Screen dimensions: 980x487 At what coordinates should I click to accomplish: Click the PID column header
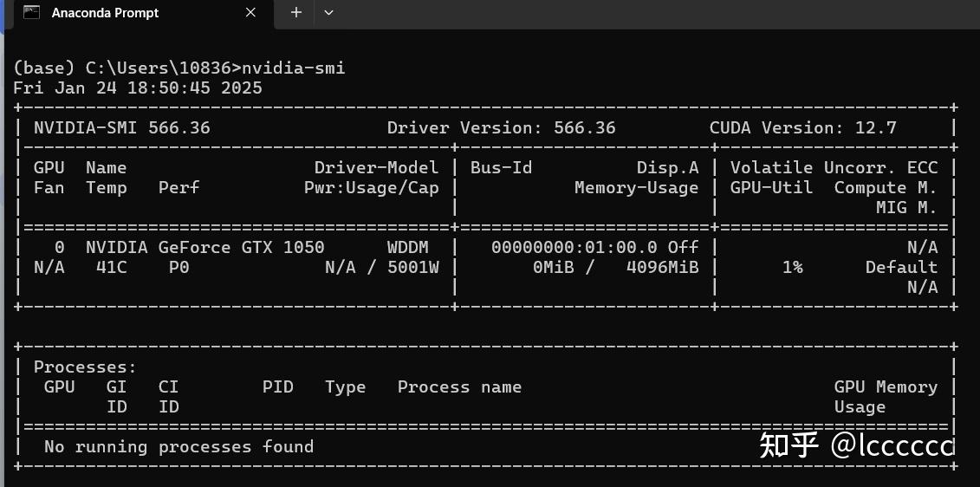[x=277, y=387]
